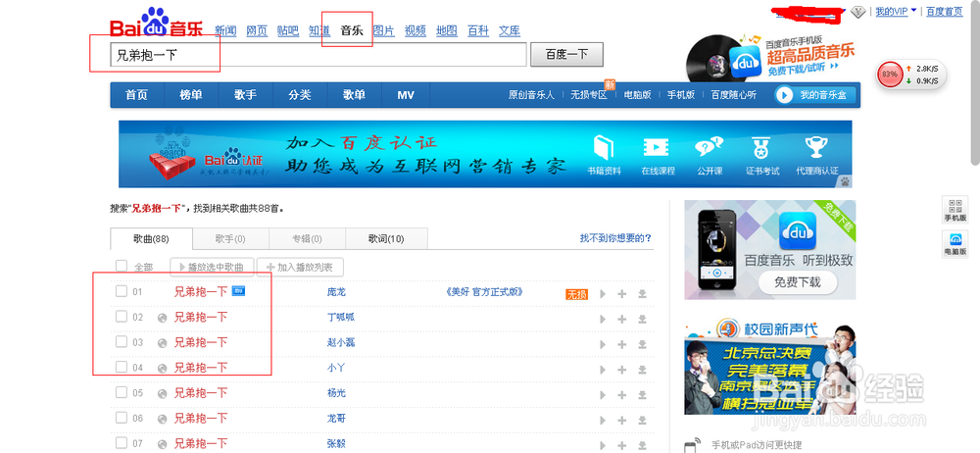Screen dimensions: 980x453
Task: Click the 百度认证 banner advertisement
Action: click(x=485, y=154)
